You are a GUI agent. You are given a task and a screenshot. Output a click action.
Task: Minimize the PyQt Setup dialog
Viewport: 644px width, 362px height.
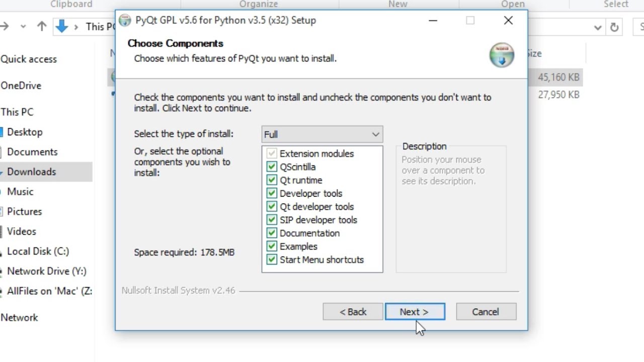(x=433, y=21)
